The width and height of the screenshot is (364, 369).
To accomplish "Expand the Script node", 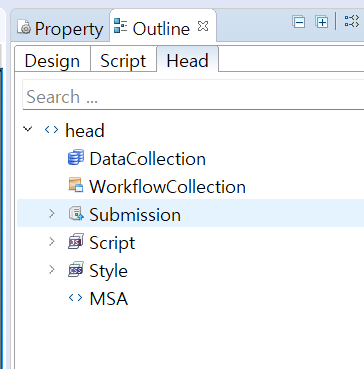I will pyautogui.click(x=52, y=241).
